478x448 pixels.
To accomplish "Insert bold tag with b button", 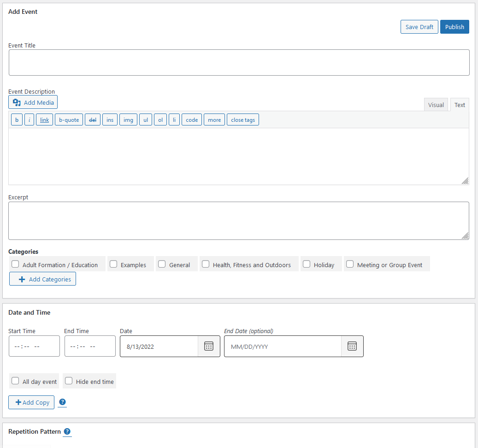I will pyautogui.click(x=17, y=119).
